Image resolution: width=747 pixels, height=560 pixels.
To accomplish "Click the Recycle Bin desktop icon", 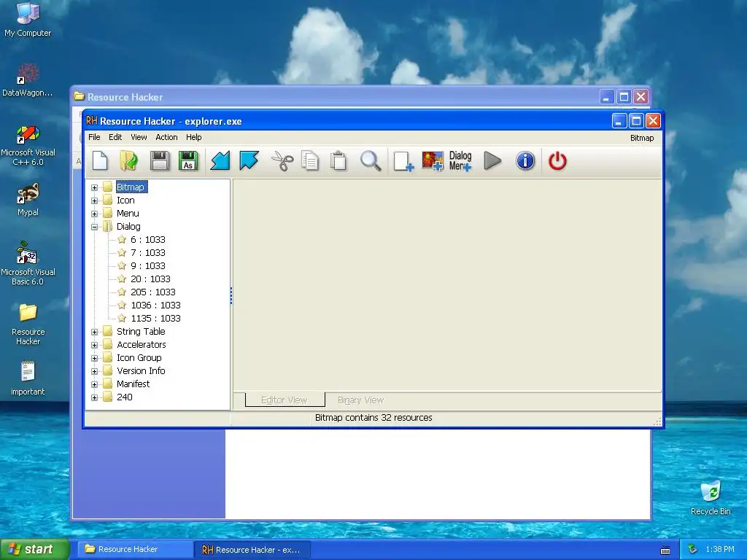I will [x=711, y=497].
